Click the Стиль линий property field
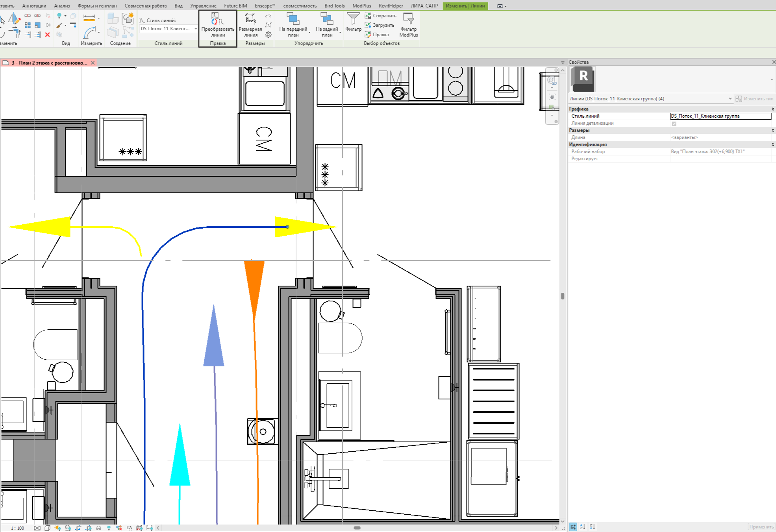 720,116
